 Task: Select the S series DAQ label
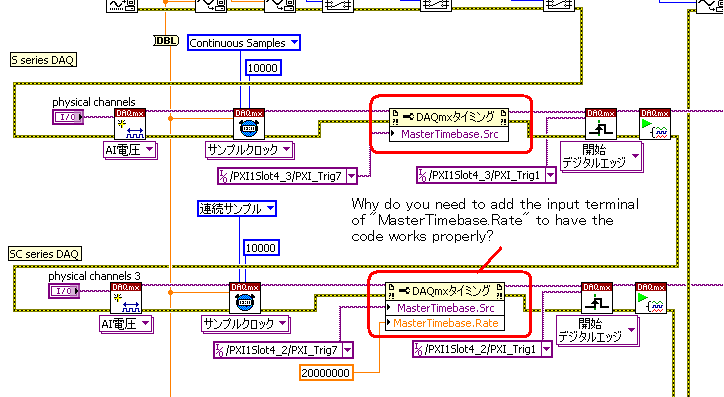(x=43, y=60)
